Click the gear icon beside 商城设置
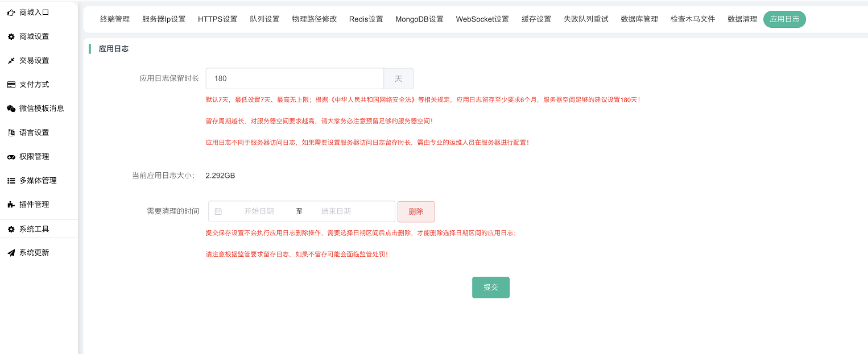The image size is (868, 354). pos(11,36)
